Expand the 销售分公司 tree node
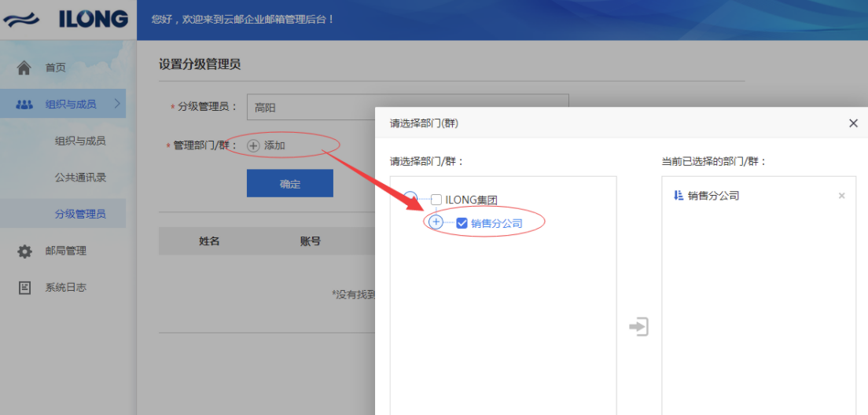This screenshot has height=415, width=868. (x=436, y=222)
